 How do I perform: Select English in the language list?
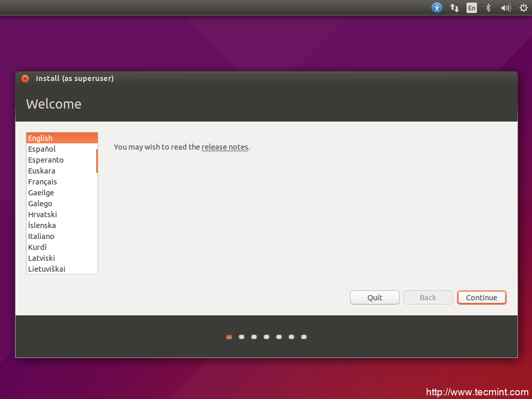tap(62, 138)
